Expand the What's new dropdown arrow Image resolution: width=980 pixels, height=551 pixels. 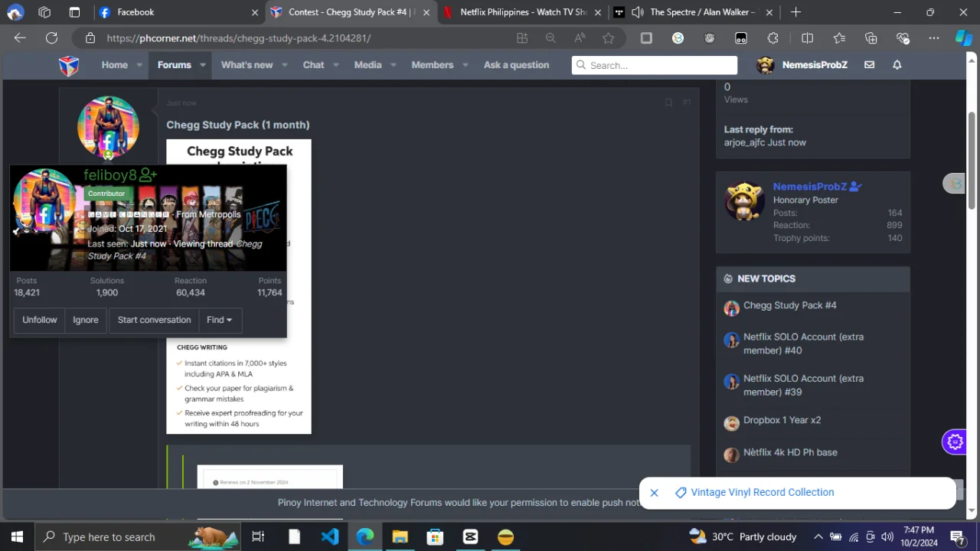click(x=284, y=66)
